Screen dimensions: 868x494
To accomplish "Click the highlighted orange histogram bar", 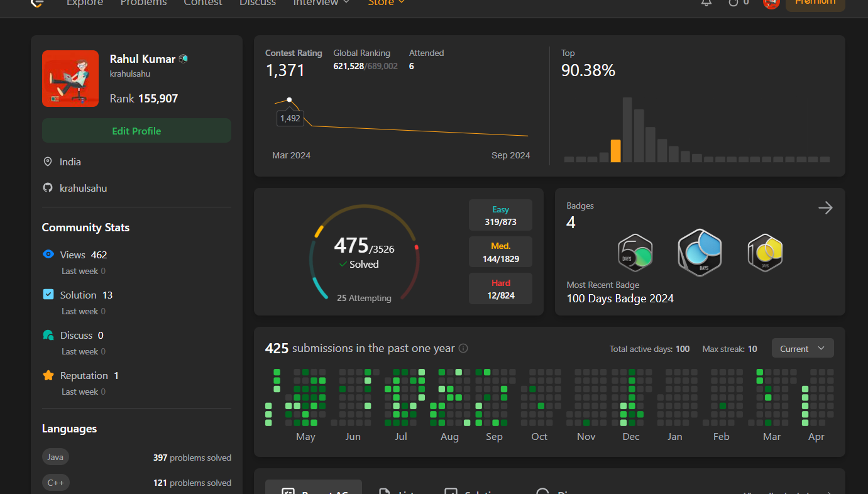I will 616,151.
